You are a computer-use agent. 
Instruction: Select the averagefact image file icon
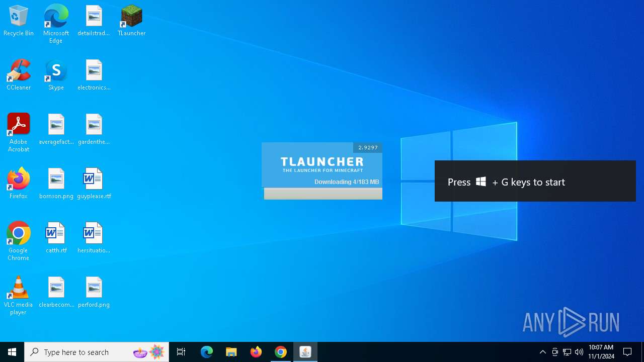pos(56,130)
